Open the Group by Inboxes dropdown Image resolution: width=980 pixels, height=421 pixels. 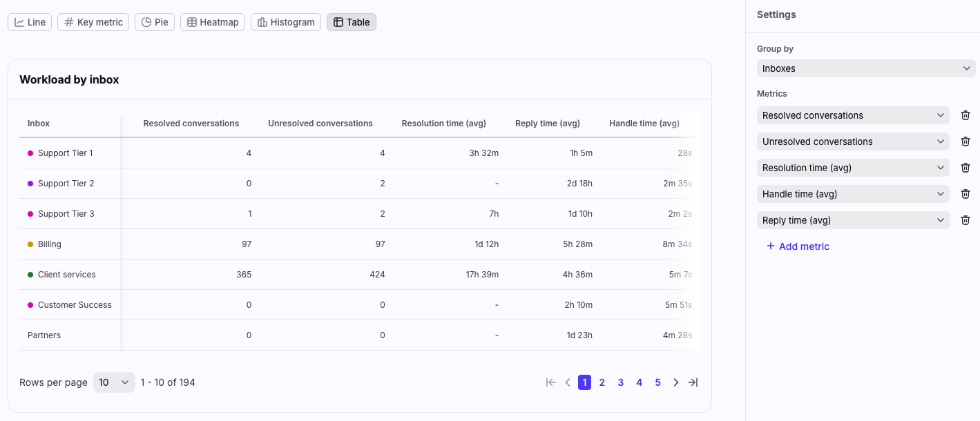coord(866,68)
